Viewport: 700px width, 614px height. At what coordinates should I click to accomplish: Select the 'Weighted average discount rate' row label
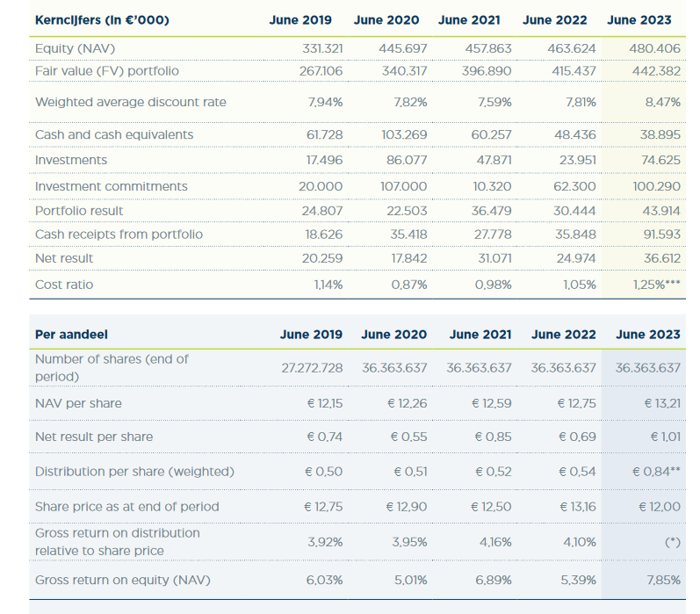[x=130, y=102]
